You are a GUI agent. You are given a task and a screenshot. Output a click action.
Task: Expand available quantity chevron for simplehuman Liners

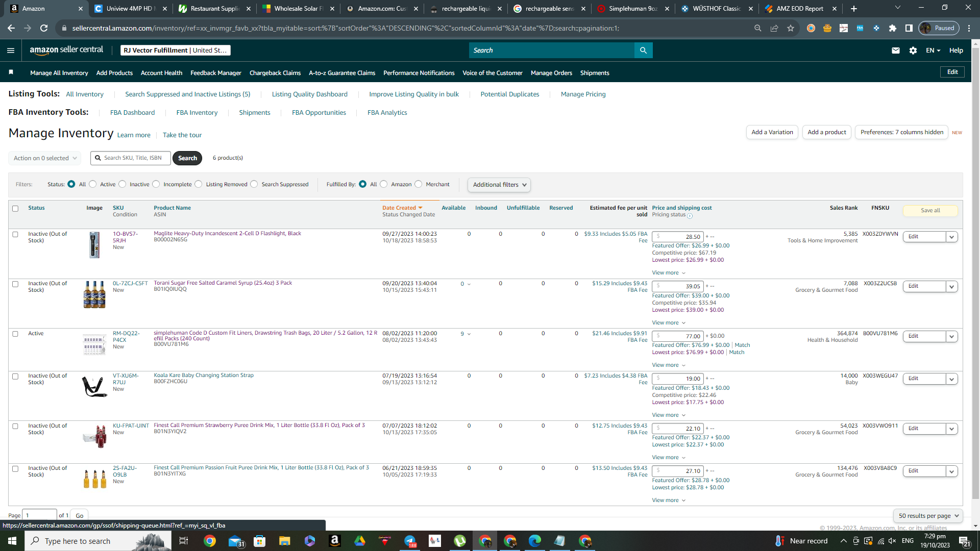469,334
